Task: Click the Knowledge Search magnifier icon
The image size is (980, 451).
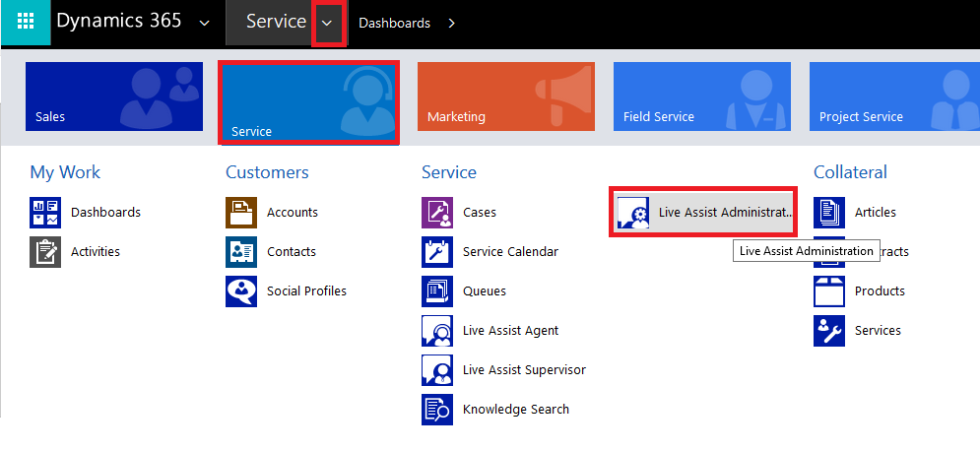Action: (x=437, y=409)
